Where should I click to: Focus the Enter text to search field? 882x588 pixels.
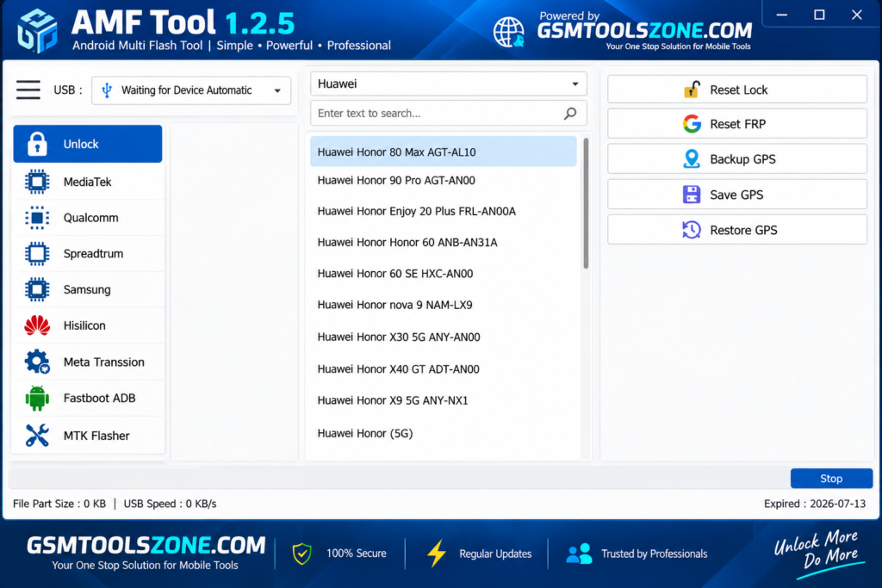448,114
